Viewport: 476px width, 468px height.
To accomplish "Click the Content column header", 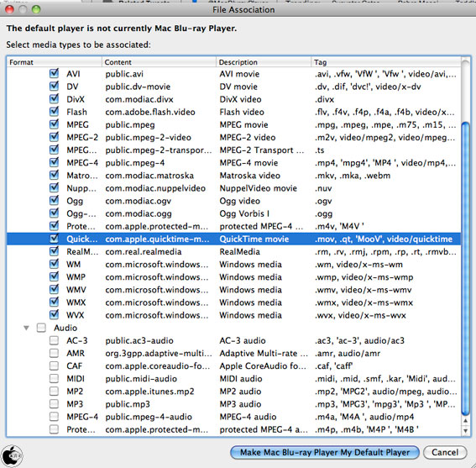I will click(159, 62).
